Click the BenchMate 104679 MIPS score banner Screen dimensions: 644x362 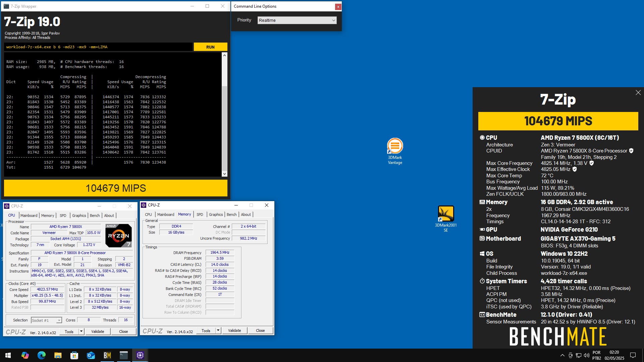[x=558, y=121]
